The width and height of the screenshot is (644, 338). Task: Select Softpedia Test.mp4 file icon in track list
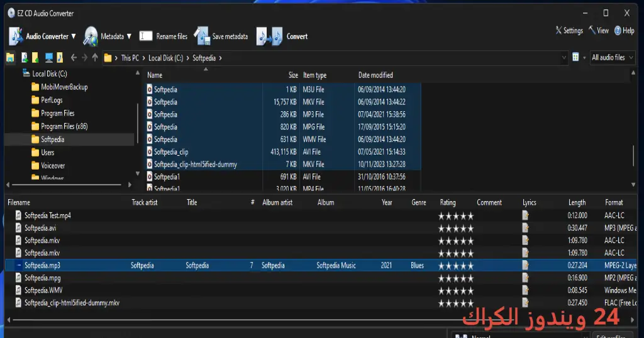click(x=18, y=215)
